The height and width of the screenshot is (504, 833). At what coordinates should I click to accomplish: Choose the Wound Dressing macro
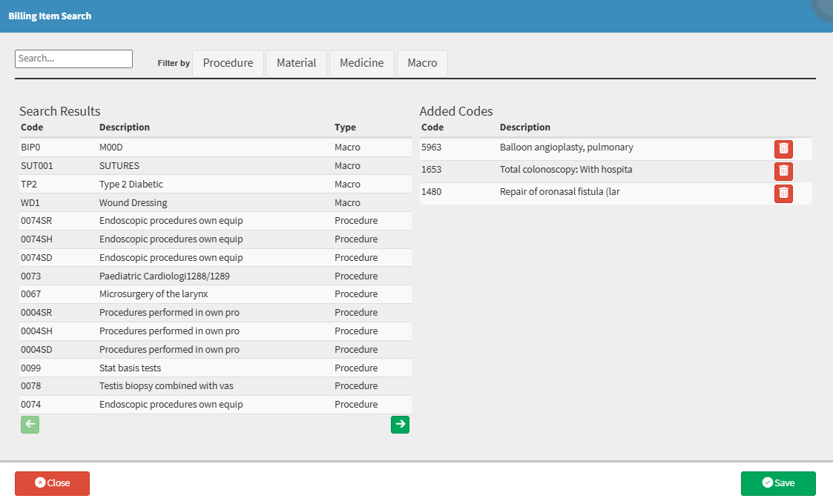click(133, 203)
